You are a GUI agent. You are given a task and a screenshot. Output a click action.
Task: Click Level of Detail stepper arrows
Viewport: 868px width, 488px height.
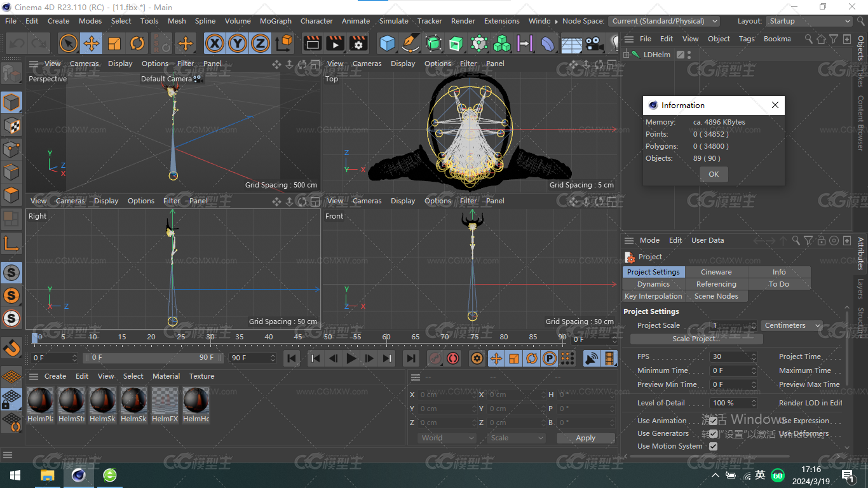pyautogui.click(x=754, y=403)
